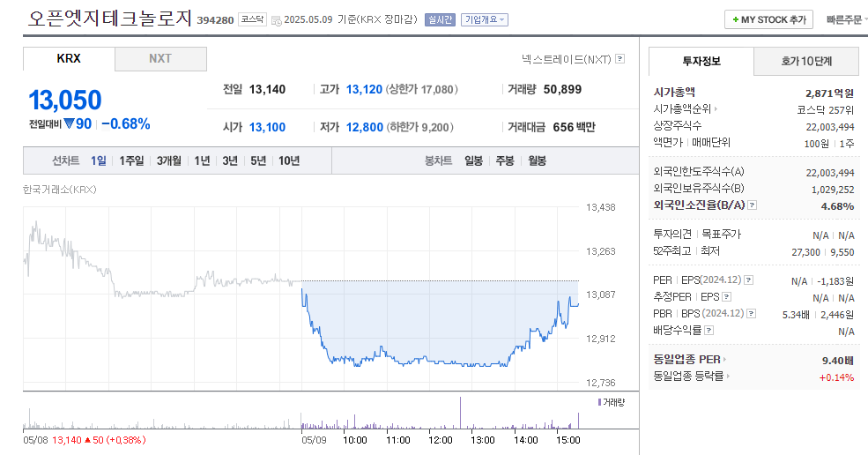Click 코스닥 257위 ranking value
The image size is (868, 455).
(x=825, y=109)
